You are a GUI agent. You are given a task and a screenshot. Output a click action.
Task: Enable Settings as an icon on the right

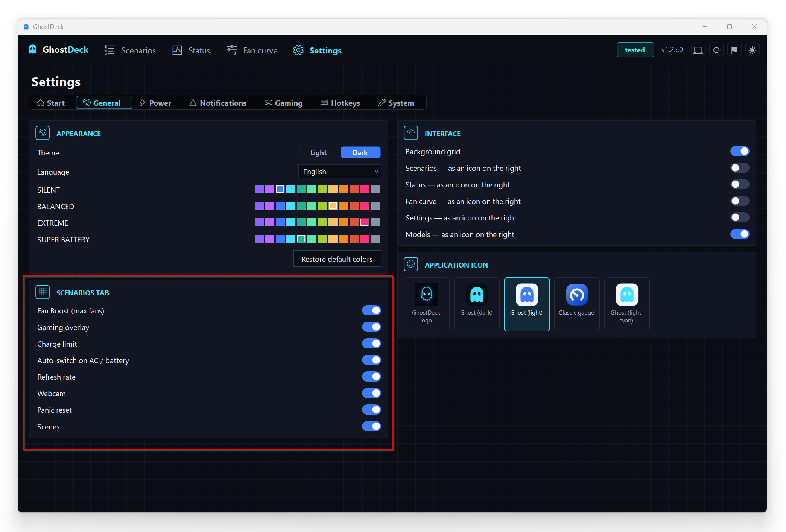coord(740,217)
